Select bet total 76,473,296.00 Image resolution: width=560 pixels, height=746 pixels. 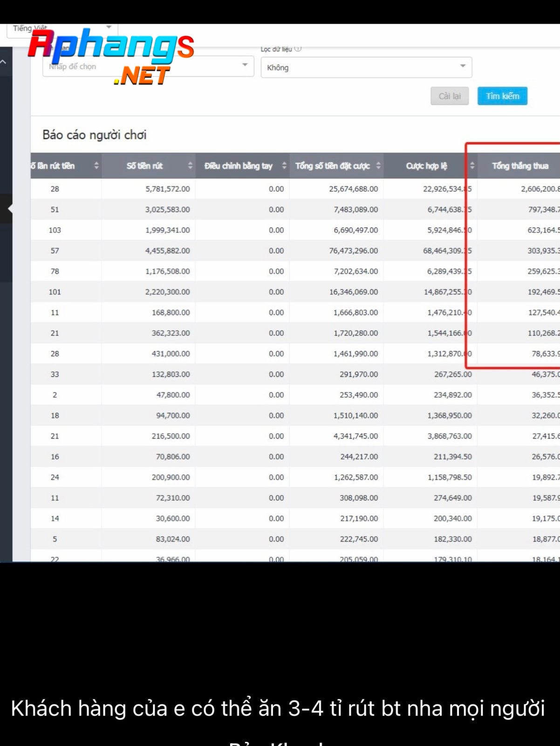click(353, 250)
